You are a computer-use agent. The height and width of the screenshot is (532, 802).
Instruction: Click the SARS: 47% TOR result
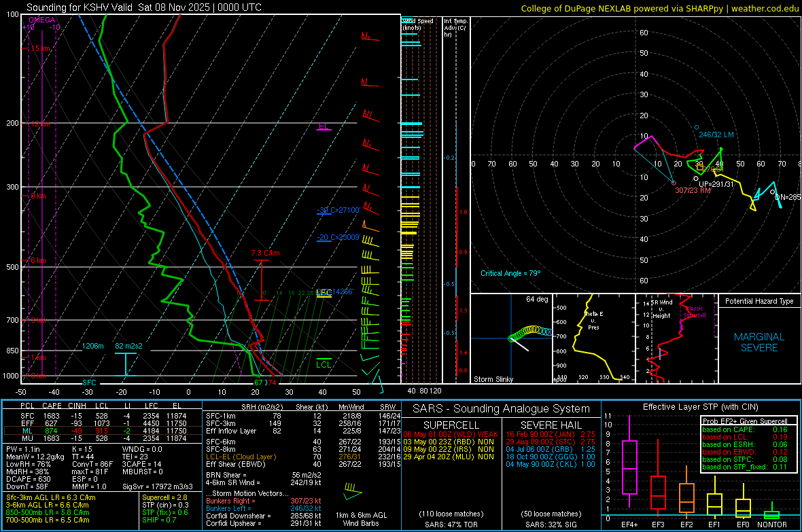pyautogui.click(x=451, y=525)
